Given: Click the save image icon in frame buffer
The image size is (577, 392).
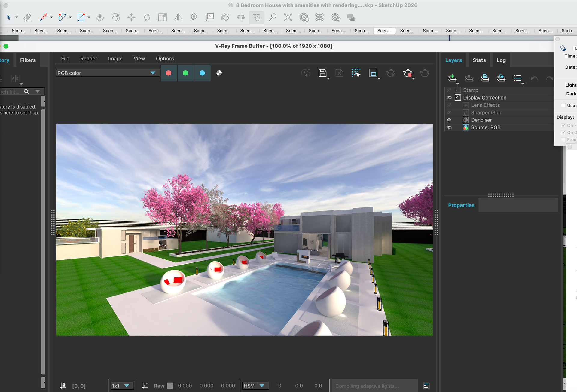Looking at the screenshot, I should tap(322, 73).
